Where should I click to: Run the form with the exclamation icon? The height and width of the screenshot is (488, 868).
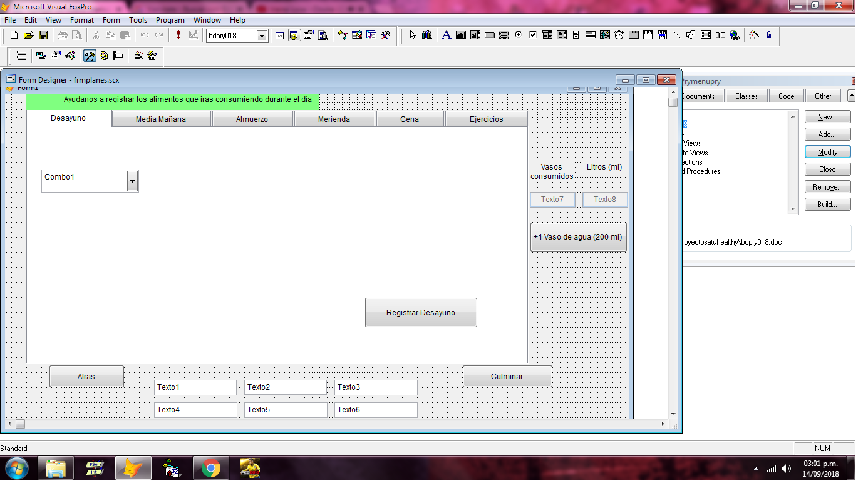click(178, 36)
